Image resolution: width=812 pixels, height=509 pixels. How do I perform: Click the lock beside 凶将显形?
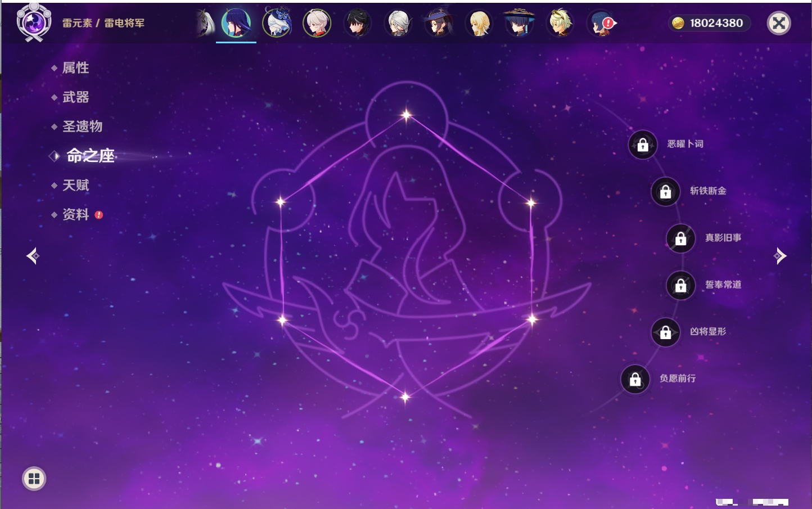coord(666,332)
